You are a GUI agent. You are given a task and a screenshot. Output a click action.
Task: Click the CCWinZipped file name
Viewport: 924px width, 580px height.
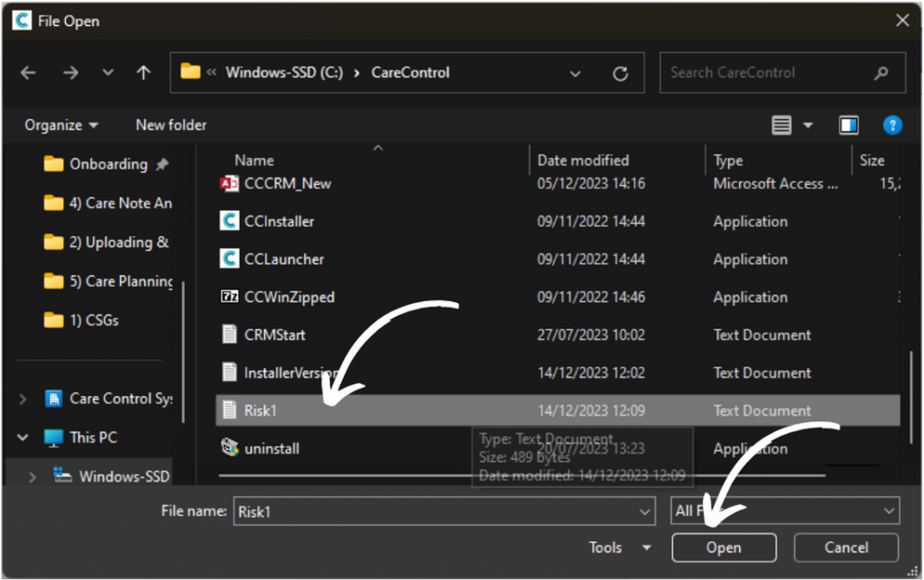point(290,297)
